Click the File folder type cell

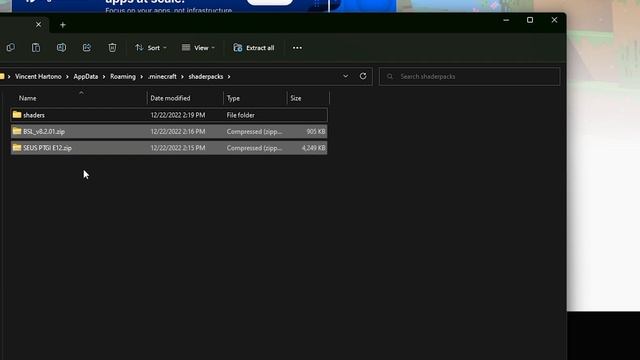coord(240,115)
